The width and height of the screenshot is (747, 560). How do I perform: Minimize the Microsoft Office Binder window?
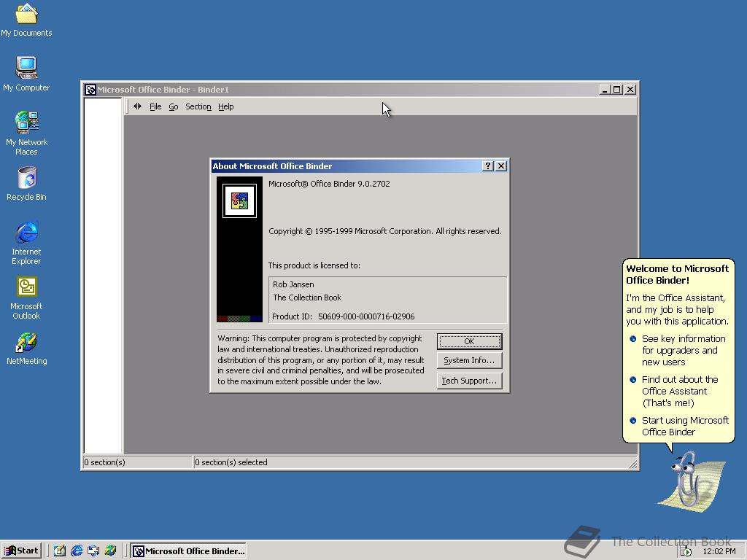pyautogui.click(x=605, y=90)
